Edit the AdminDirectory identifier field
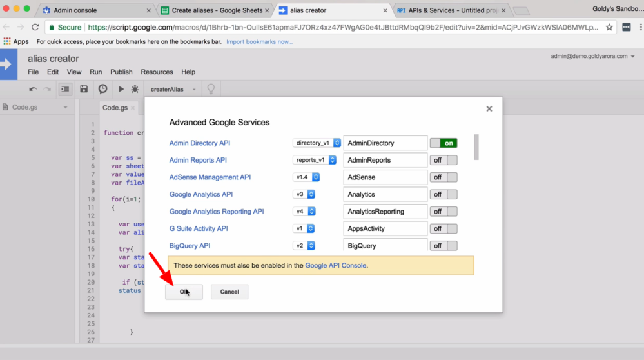This screenshot has width=644, height=360. [x=385, y=143]
